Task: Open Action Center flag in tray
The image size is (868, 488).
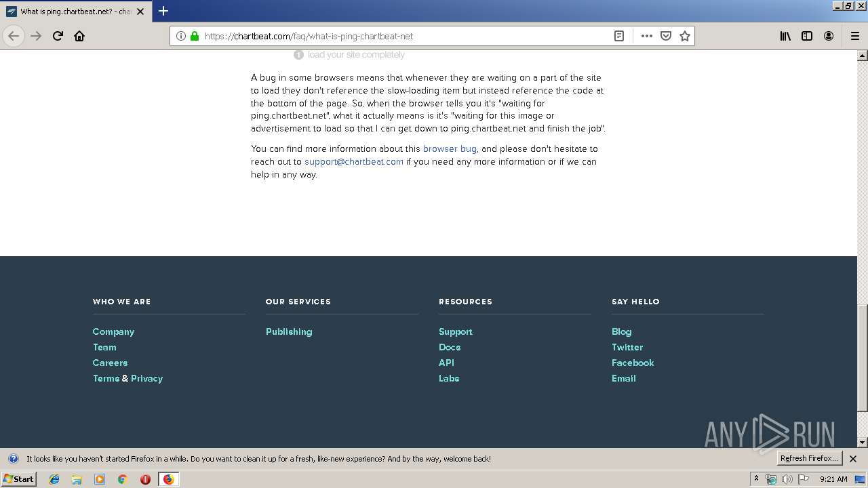Action: tap(804, 479)
